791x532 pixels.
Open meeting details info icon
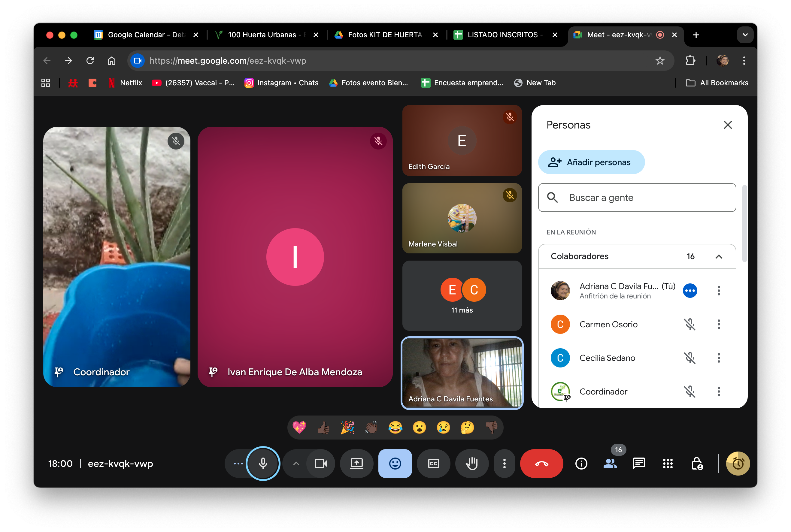581,464
